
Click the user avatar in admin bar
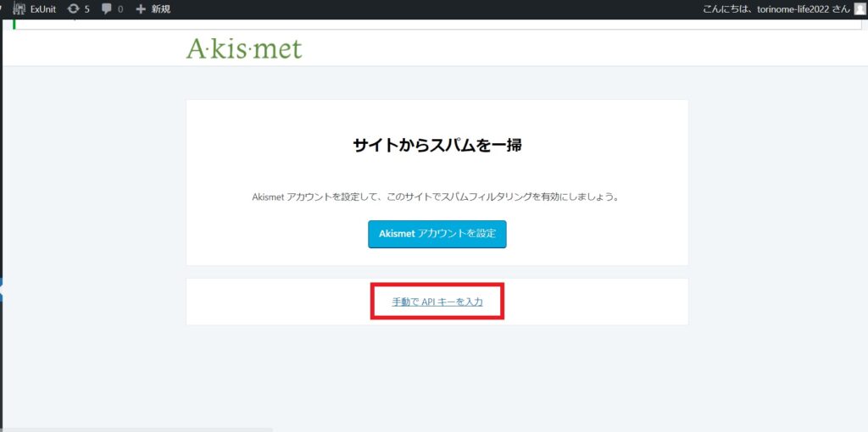(860, 8)
